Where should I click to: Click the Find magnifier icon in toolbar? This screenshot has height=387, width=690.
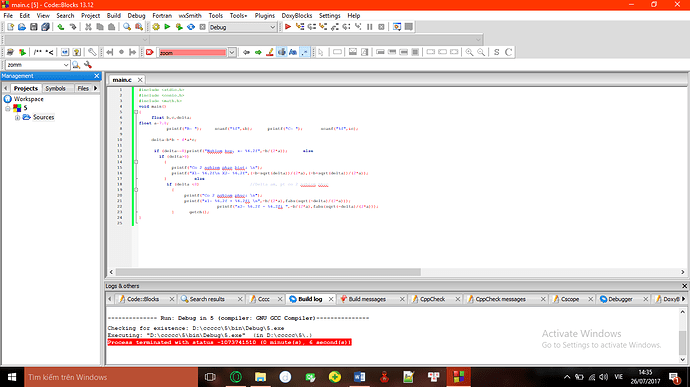pyautogui.click(x=127, y=27)
